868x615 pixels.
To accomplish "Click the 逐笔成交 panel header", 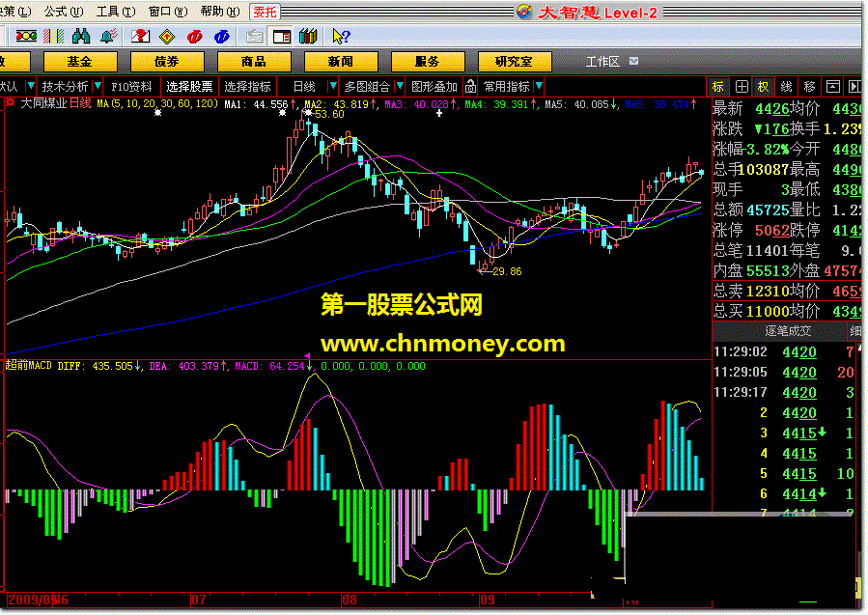I will [787, 331].
